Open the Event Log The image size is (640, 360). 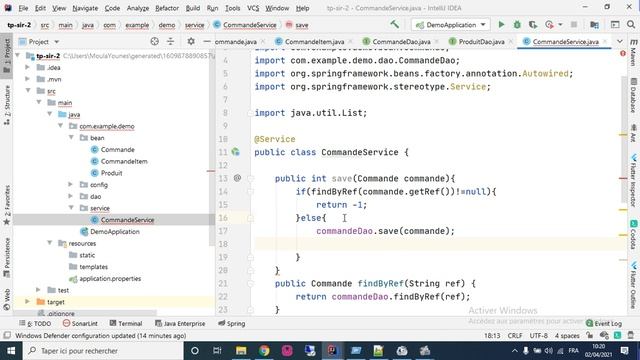tap(604, 323)
